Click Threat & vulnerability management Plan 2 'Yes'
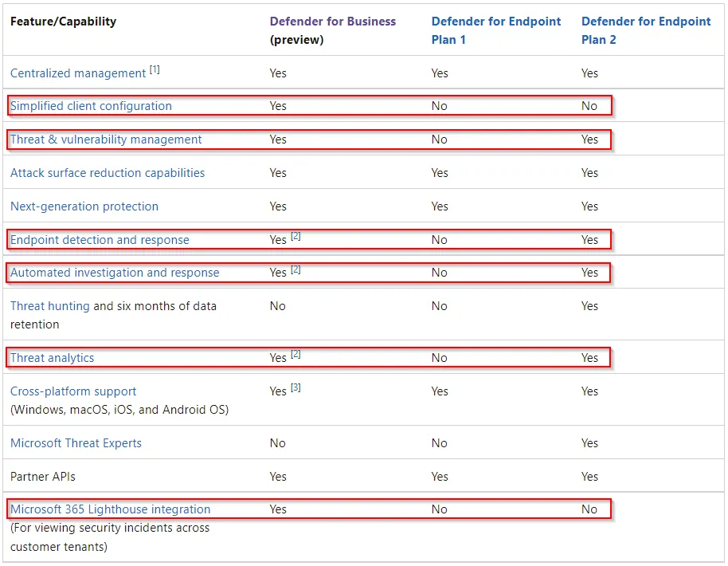Image resolution: width=728 pixels, height=566 pixels. (x=589, y=140)
